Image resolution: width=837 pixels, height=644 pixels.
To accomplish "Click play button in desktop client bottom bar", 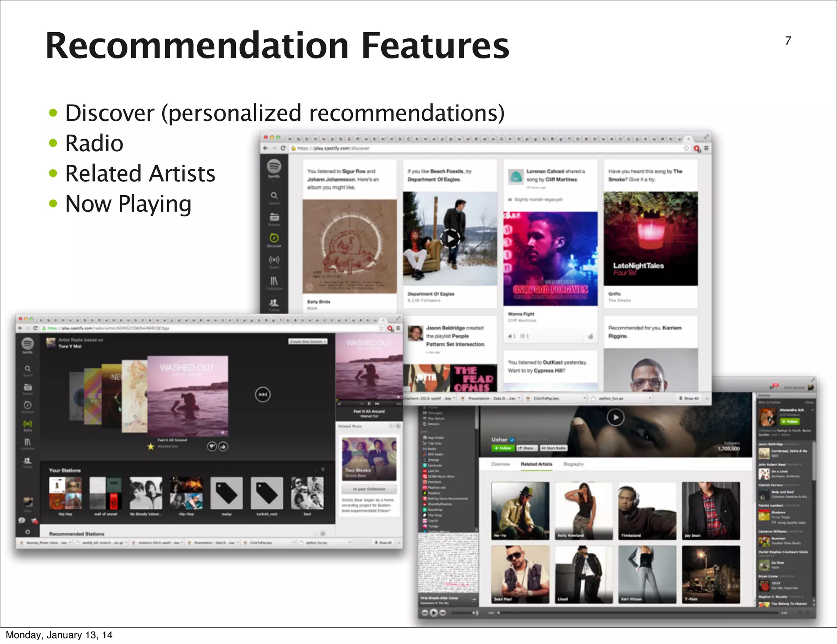I will click(x=434, y=613).
